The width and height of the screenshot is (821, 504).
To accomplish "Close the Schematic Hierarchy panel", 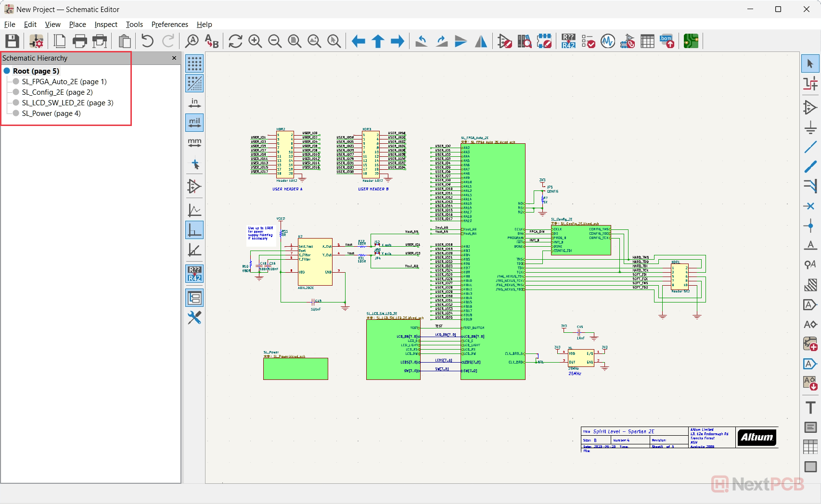I will coord(174,58).
